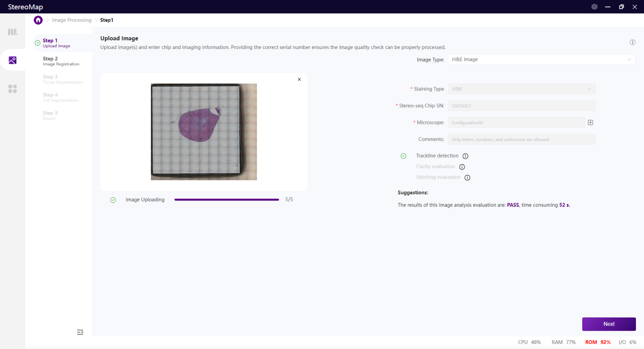Image resolution: width=644 pixels, height=349 pixels.
Task: Go to Step 1 Upload Image
Action: [x=56, y=43]
